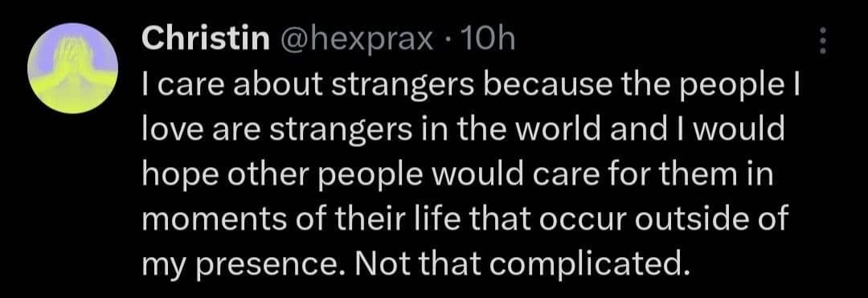Click Christin's praying hands profile avatar
This screenshot has height=298, width=868.
coord(72,68)
